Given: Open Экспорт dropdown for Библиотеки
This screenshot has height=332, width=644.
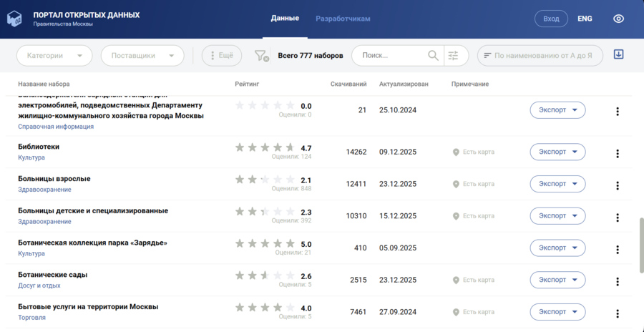Looking at the screenshot, I should [x=557, y=152].
